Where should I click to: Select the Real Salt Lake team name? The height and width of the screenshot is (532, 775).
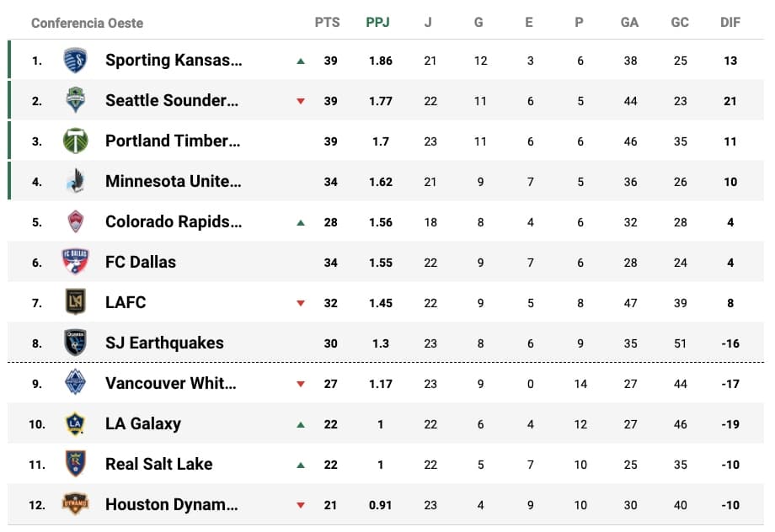158,464
